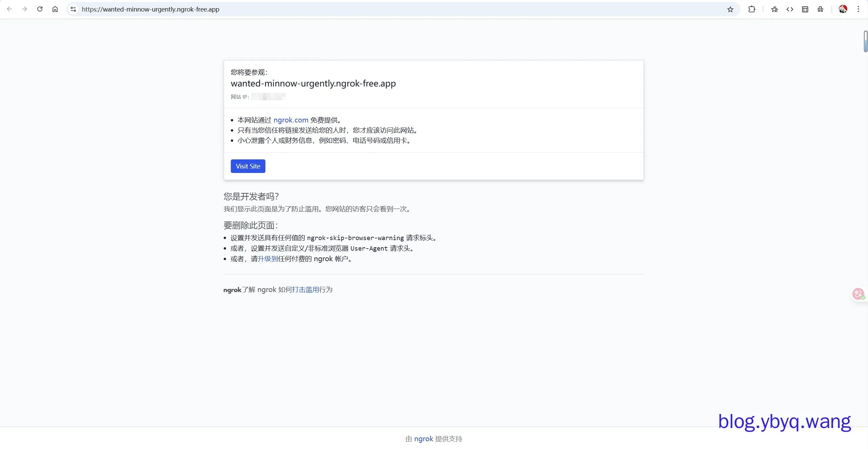This screenshot has width=868, height=449.
Task: Follow the 升级到 upgrade link
Action: pyautogui.click(x=268, y=259)
